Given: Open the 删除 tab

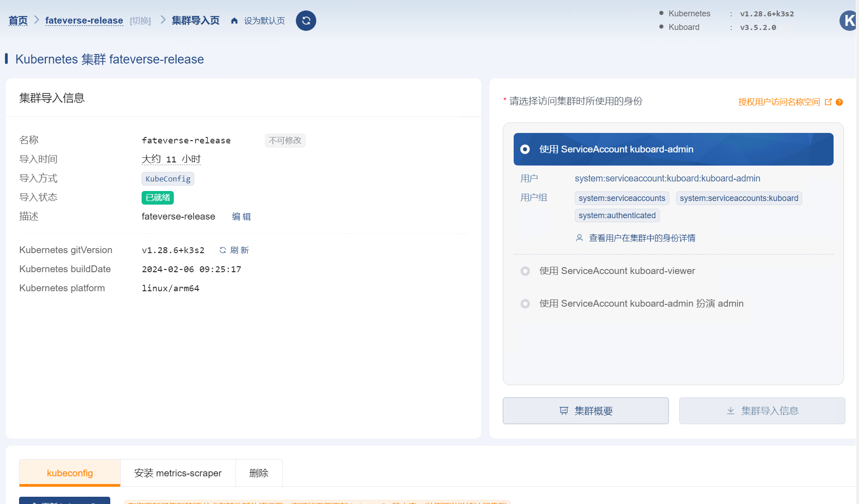Looking at the screenshot, I should coord(259,473).
